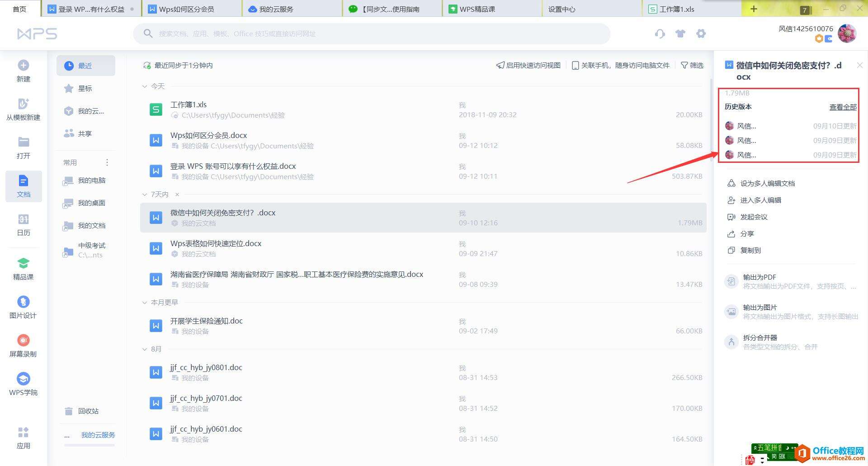Start 屏幕录制 screen recording tool
The height and width of the screenshot is (466, 868).
24,340
